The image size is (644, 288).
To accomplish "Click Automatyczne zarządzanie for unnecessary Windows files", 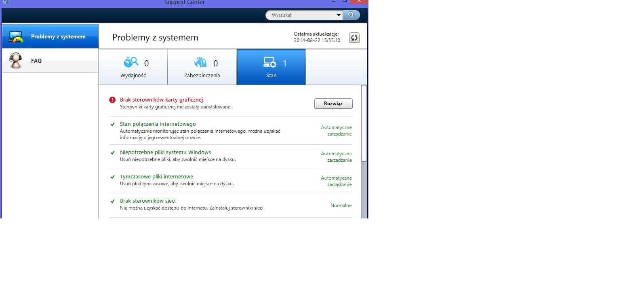I will (x=336, y=157).
